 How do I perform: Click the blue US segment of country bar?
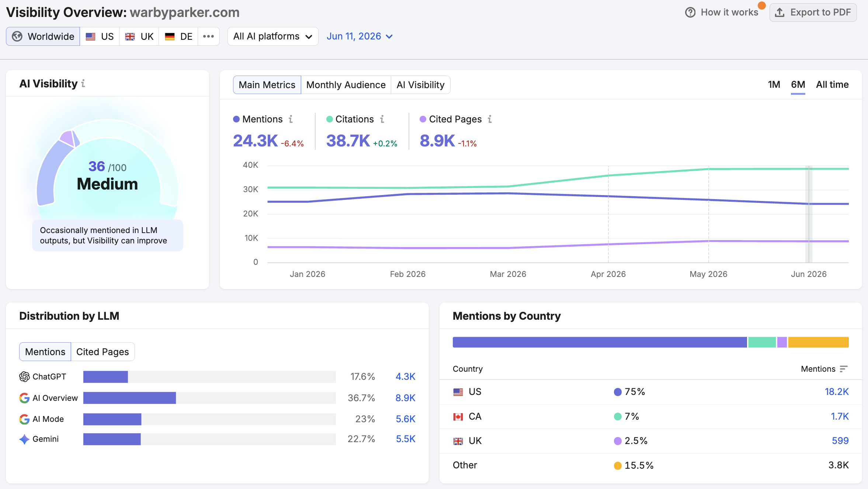600,342
